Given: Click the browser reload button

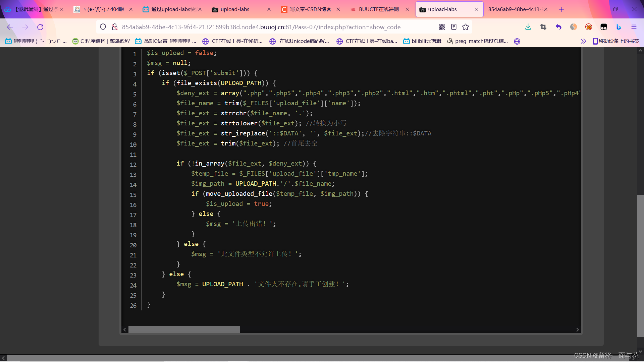Looking at the screenshot, I should click(40, 27).
